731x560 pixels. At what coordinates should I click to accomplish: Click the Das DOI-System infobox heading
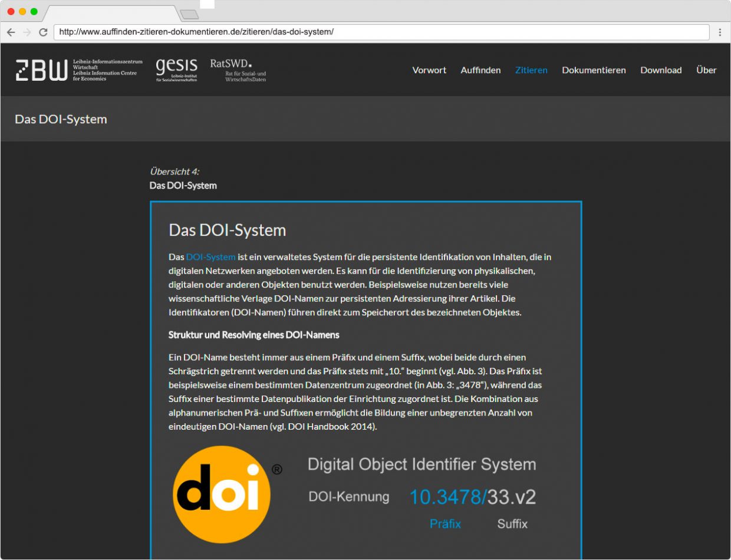(x=228, y=230)
